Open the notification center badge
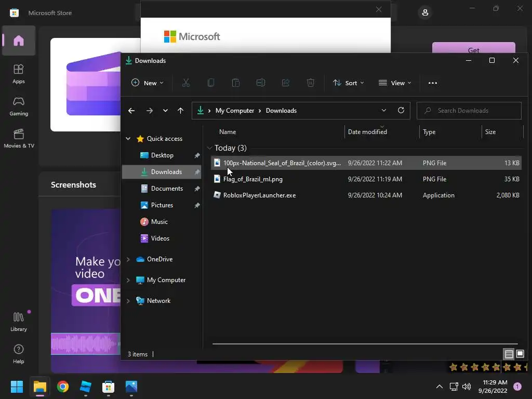 (x=517, y=387)
